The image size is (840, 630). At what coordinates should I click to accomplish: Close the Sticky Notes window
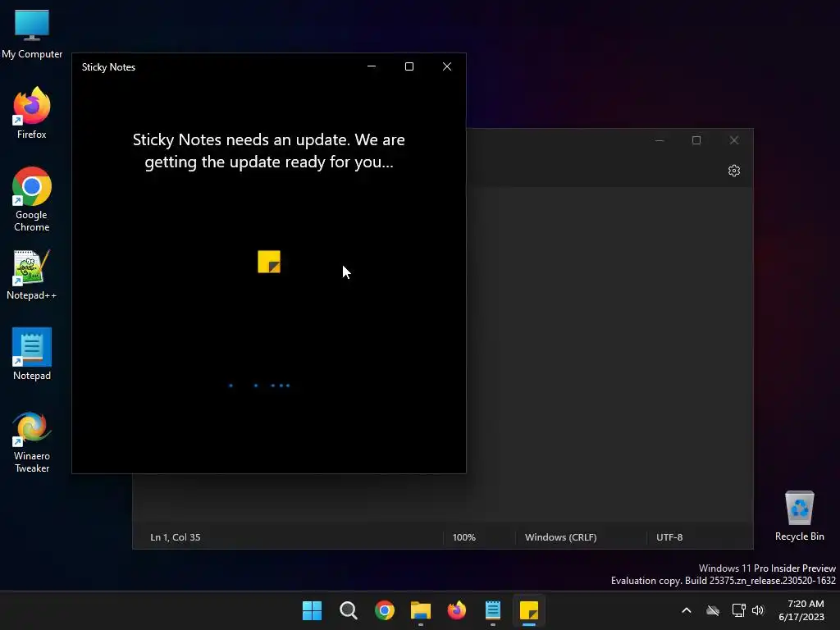447,66
